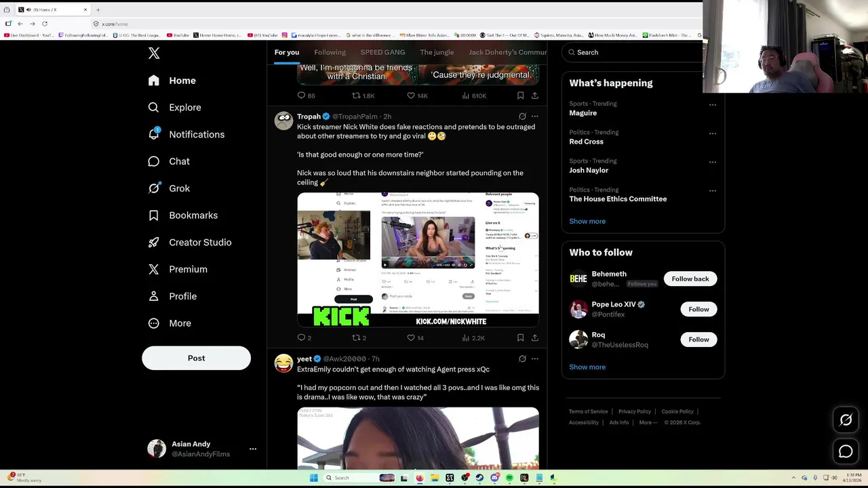Reload the page in the browser
Image resolution: width=868 pixels, height=488 pixels.
pyautogui.click(x=45, y=24)
